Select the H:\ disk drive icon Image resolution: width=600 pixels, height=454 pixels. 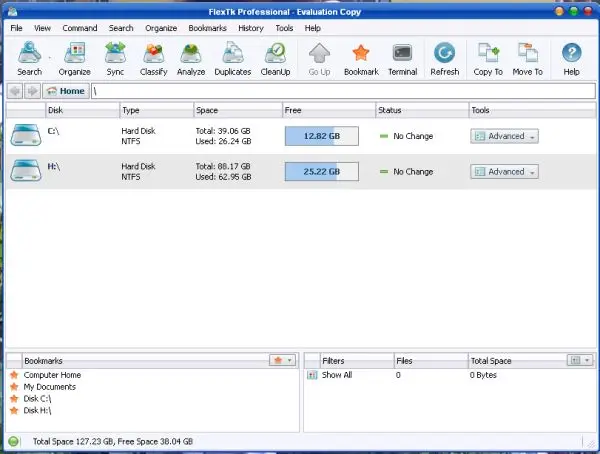pyautogui.click(x=26, y=170)
